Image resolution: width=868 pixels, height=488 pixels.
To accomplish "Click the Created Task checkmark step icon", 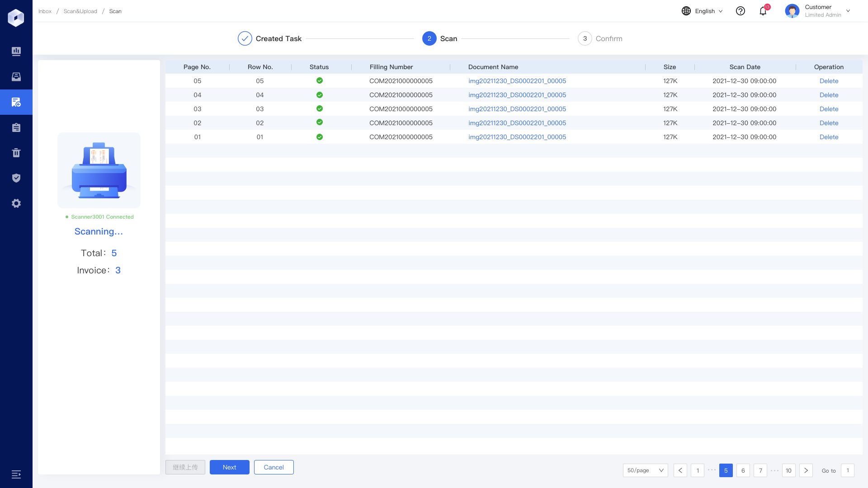I will click(245, 38).
